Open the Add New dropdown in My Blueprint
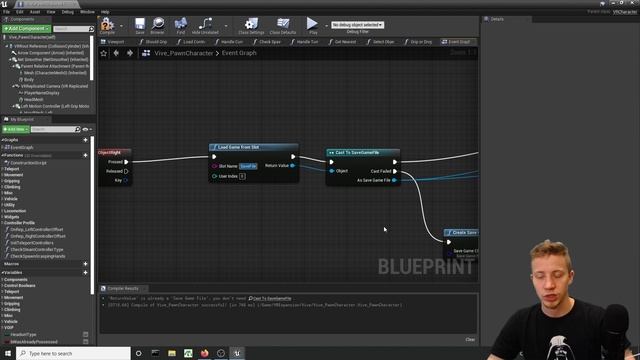Screen dimensions: 640x360 pyautogui.click(x=16, y=129)
